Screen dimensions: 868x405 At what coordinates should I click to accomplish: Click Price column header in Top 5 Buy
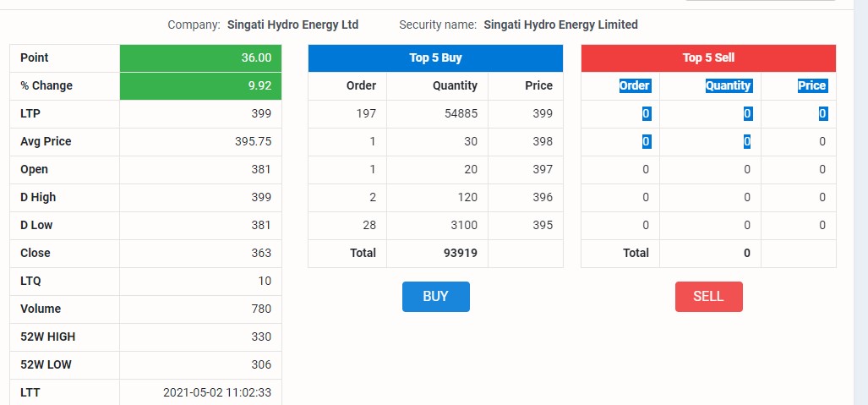coord(538,86)
